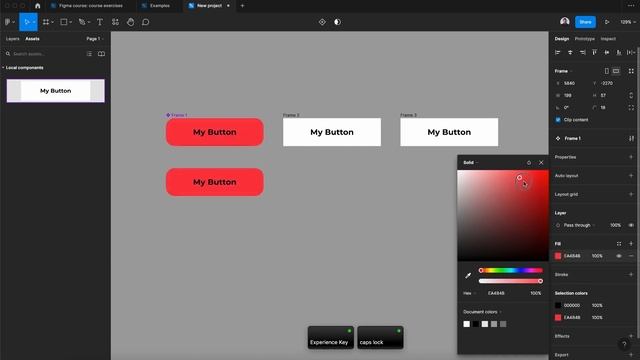Open Hex color mode dropdown
The height and width of the screenshot is (360, 640).
pyautogui.click(x=469, y=293)
